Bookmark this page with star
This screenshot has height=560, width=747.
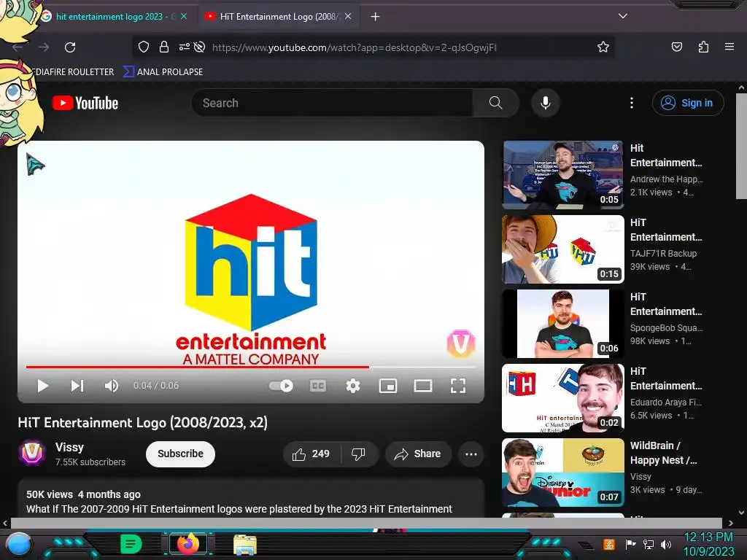603,47
